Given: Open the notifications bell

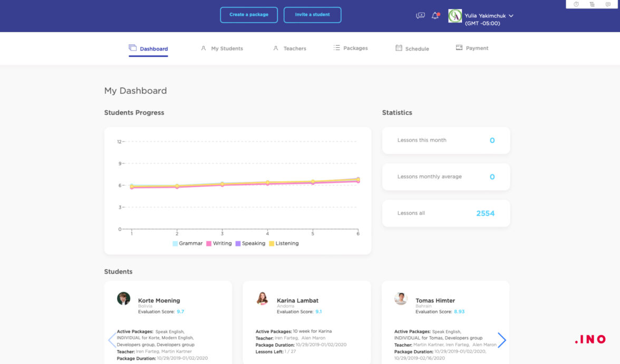Looking at the screenshot, I should (435, 16).
